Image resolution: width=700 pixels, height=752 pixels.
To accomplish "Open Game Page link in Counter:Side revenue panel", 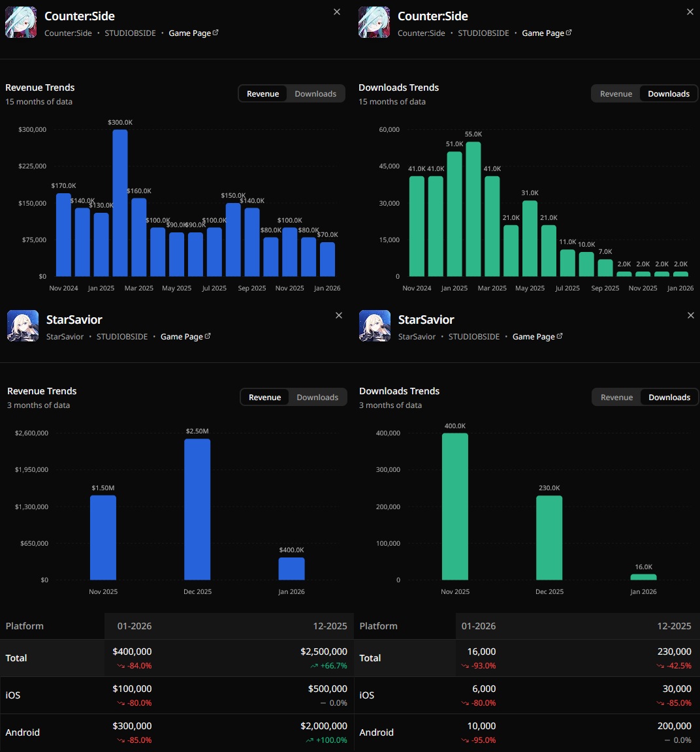I will pos(193,33).
